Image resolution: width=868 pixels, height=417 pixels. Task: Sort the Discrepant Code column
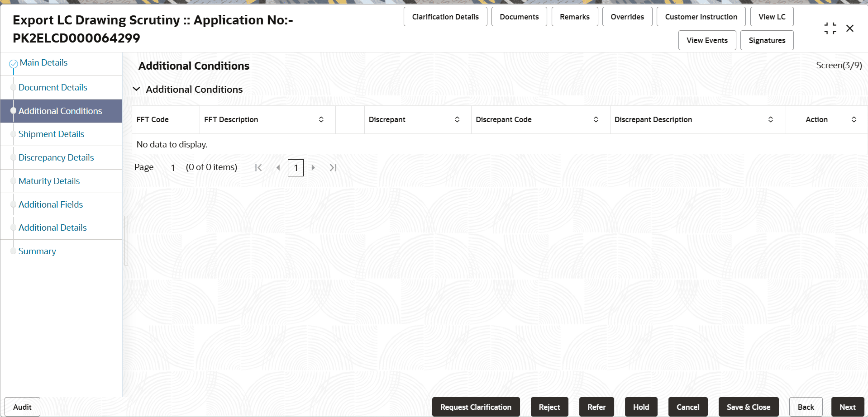596,119
